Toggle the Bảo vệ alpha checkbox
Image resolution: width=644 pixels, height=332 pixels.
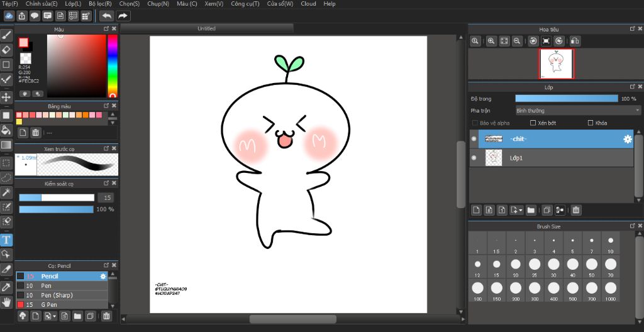coord(475,123)
